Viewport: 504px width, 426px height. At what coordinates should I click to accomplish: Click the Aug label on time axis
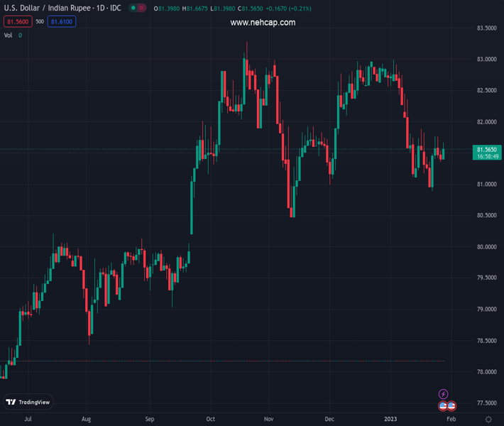86,420
